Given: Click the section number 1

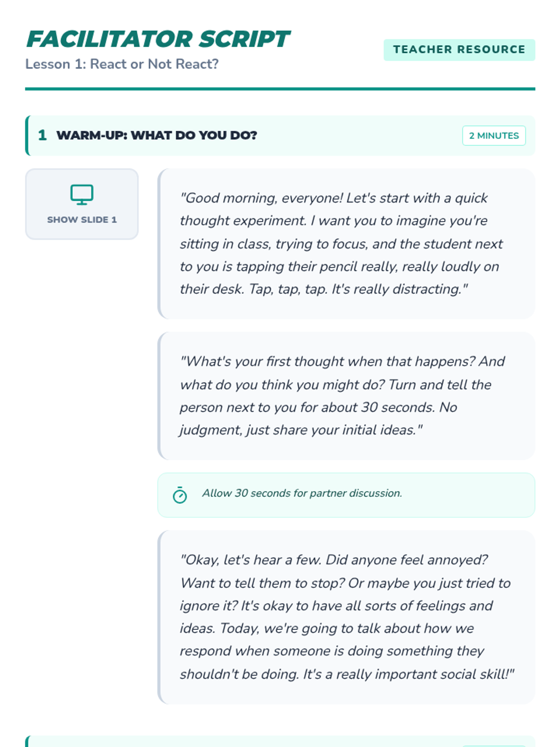Looking at the screenshot, I should (42, 135).
